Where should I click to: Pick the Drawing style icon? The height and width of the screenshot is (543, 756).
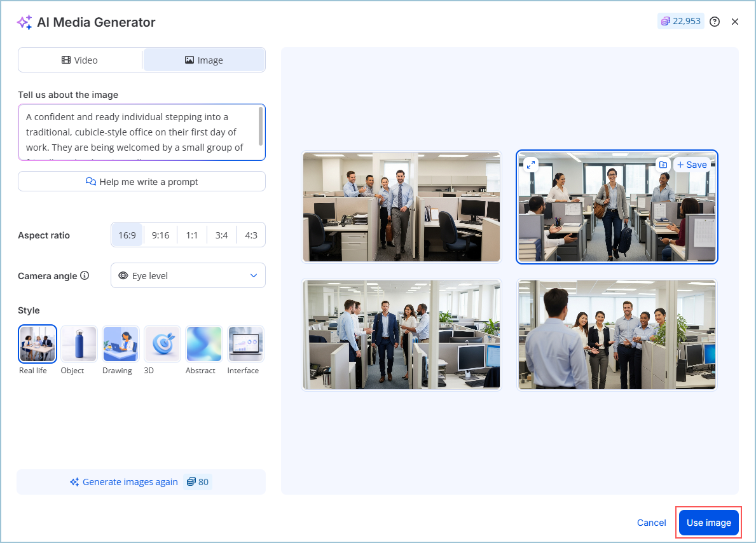click(x=120, y=344)
